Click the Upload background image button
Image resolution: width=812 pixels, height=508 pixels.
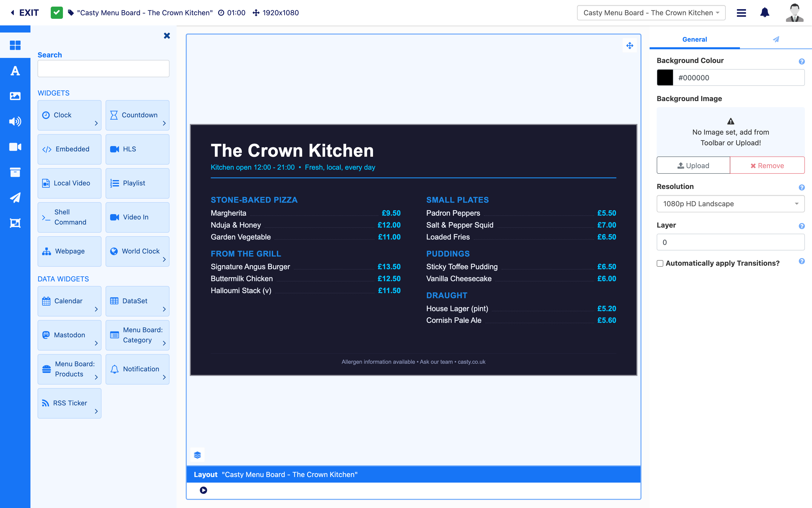click(693, 166)
